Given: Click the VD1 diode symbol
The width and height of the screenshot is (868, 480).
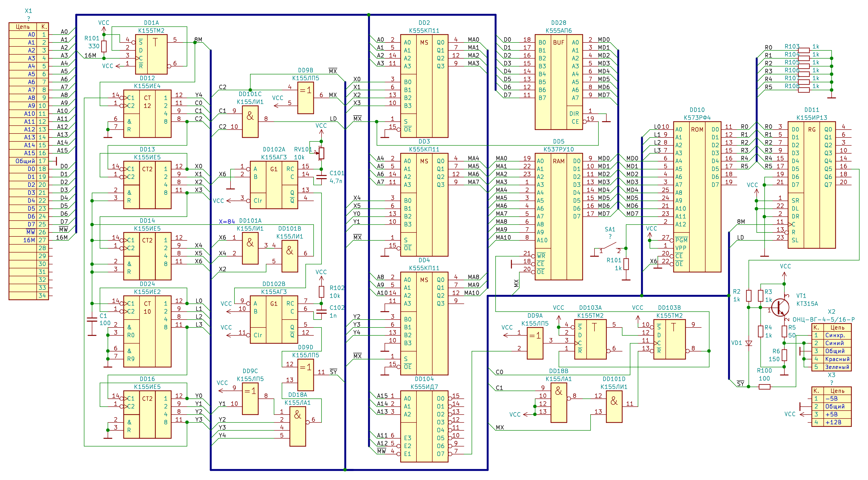Looking at the screenshot, I should (x=749, y=343).
